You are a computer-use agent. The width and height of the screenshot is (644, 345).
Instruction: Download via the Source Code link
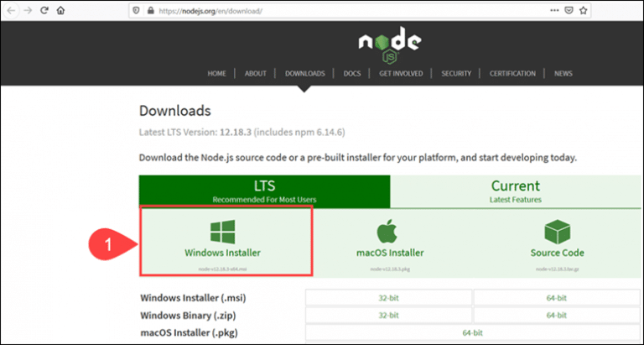558,253
